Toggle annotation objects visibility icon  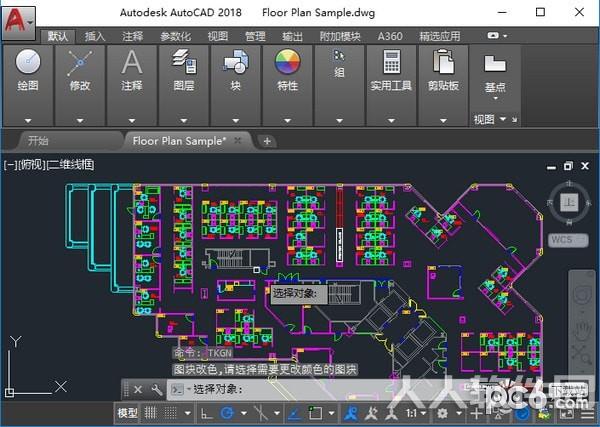(351, 413)
